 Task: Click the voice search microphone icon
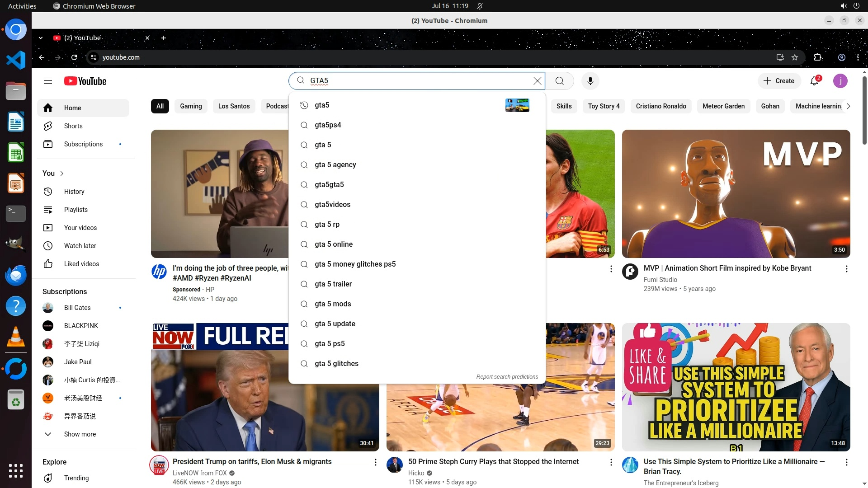590,81
